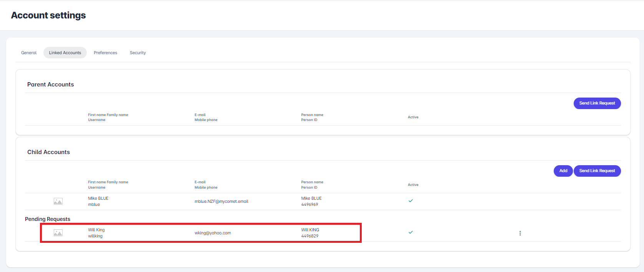Viewport: 644px width, 272px height.
Task: Click Send Link Request under Child Accounts
Action: pos(597,171)
